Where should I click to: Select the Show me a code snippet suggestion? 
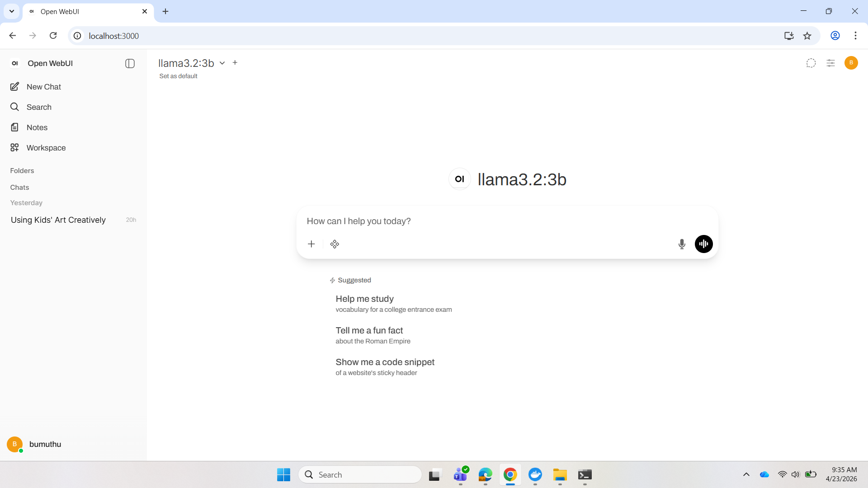pos(385,367)
